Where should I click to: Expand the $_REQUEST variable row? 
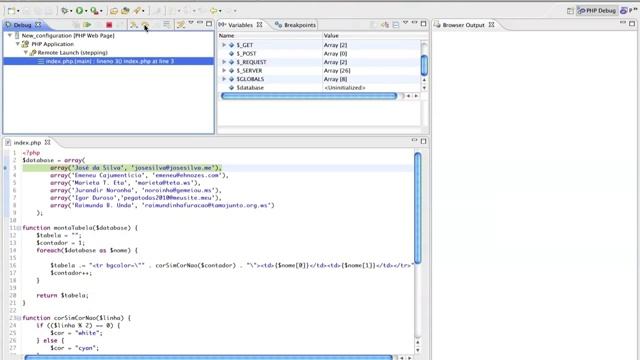tap(224, 62)
